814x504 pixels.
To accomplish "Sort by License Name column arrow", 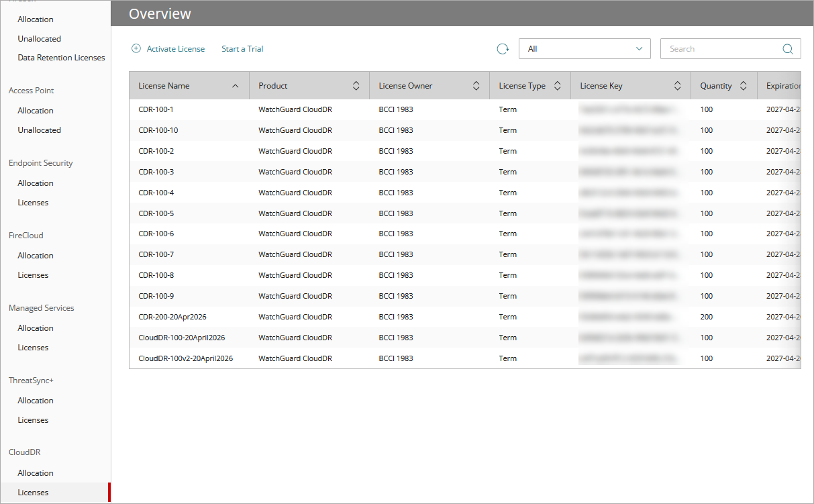I will pyautogui.click(x=235, y=86).
